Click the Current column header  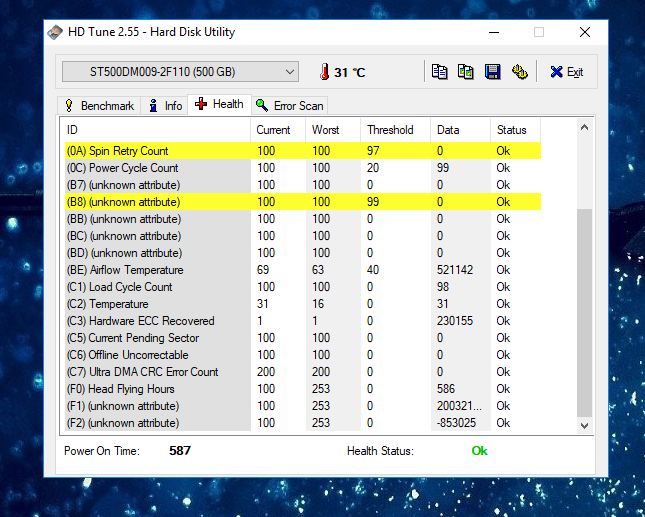point(278,130)
